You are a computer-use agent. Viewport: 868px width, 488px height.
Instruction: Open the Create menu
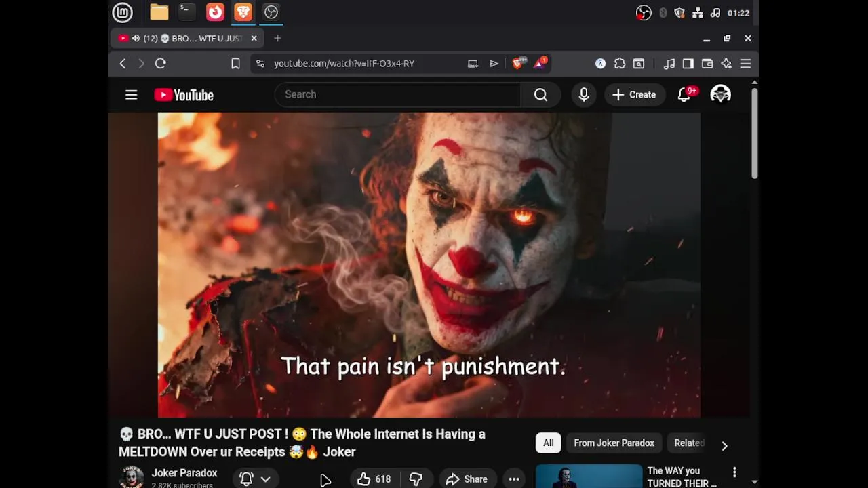(634, 95)
